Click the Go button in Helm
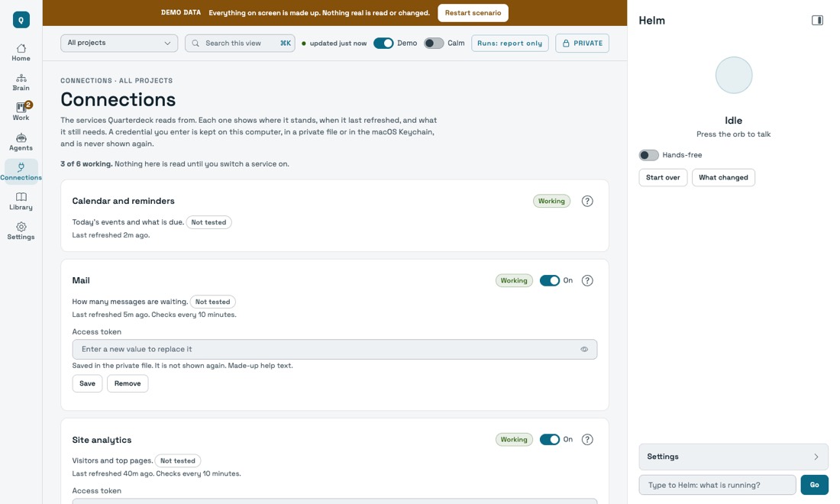Screen dimensions: 840x504 [814, 485]
